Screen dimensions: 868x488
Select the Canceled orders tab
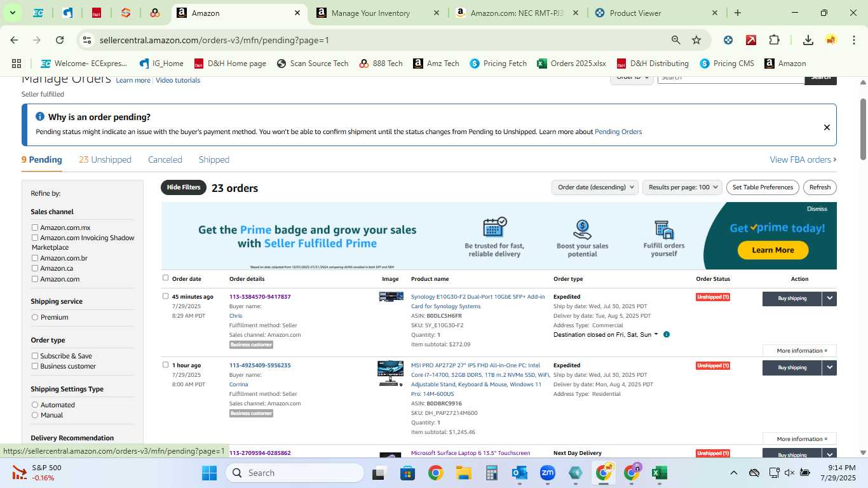[x=165, y=159]
